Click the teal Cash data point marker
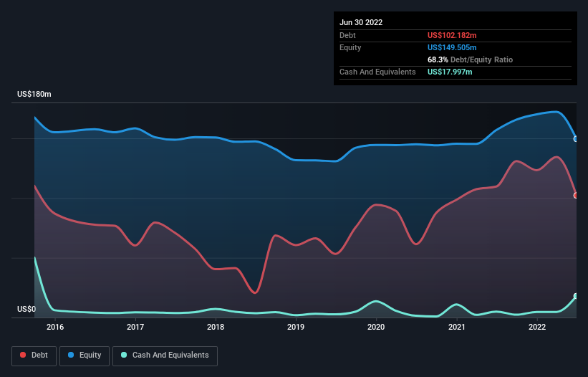588x377 pixels. tap(576, 296)
